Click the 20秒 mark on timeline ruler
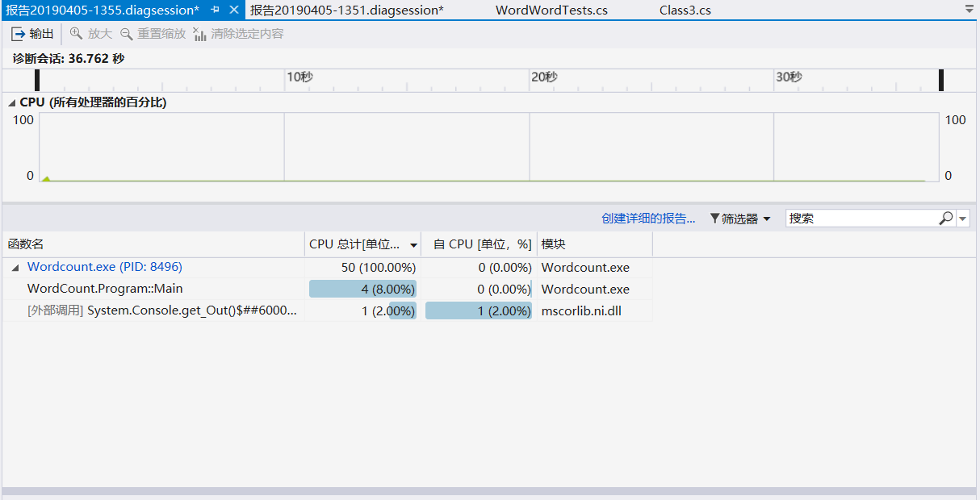980x500 pixels. (544, 77)
